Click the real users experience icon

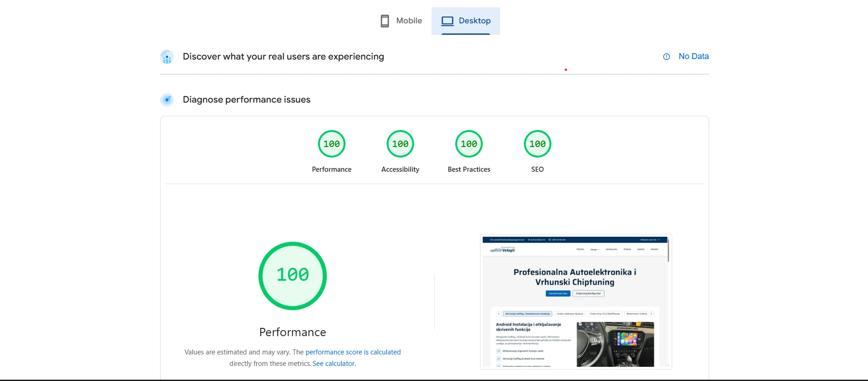(x=167, y=57)
